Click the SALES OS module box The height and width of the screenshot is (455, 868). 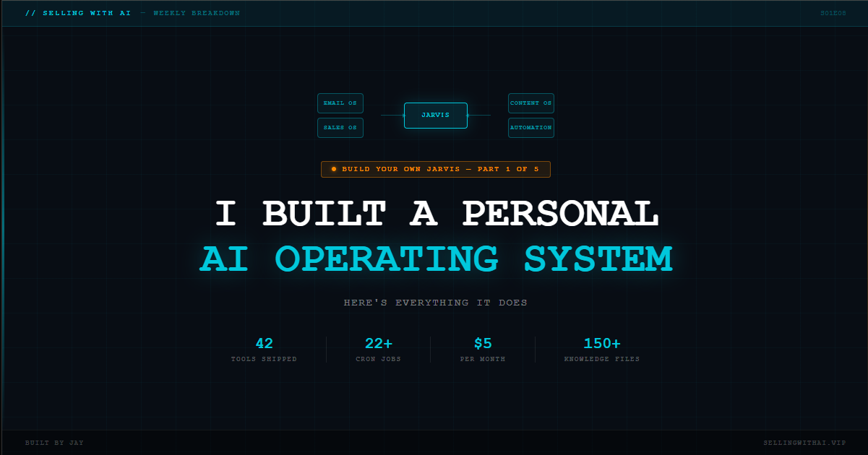click(340, 128)
